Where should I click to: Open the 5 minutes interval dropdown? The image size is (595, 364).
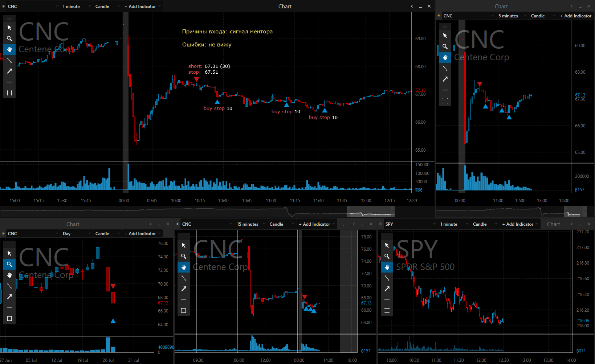pos(512,16)
